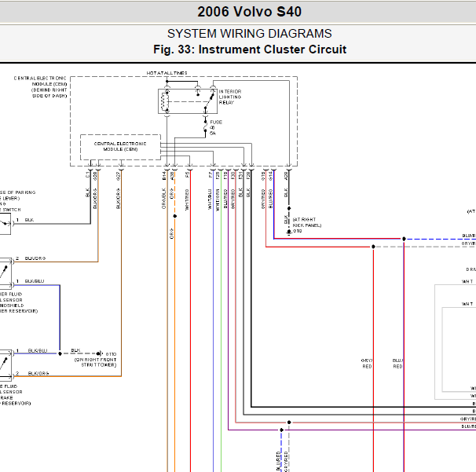
Task: Click the "G110" ground label
Action: point(111,354)
